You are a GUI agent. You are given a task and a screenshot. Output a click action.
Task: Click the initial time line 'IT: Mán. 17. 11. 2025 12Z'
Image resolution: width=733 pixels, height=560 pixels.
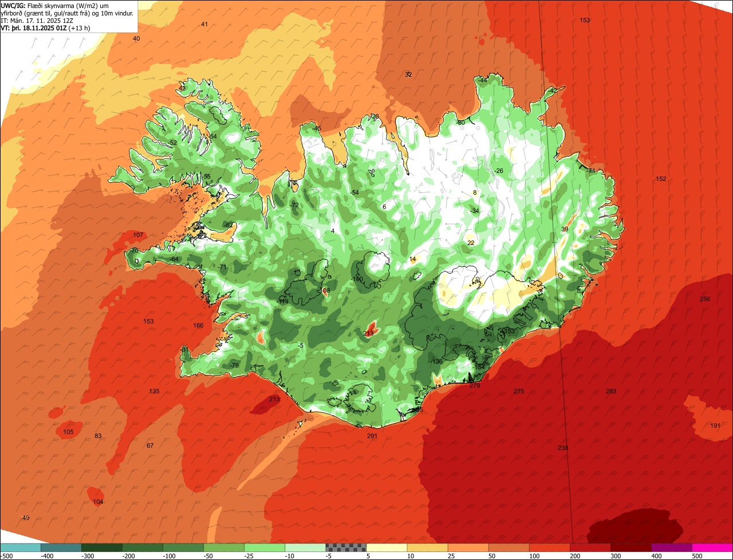[x=37, y=20]
